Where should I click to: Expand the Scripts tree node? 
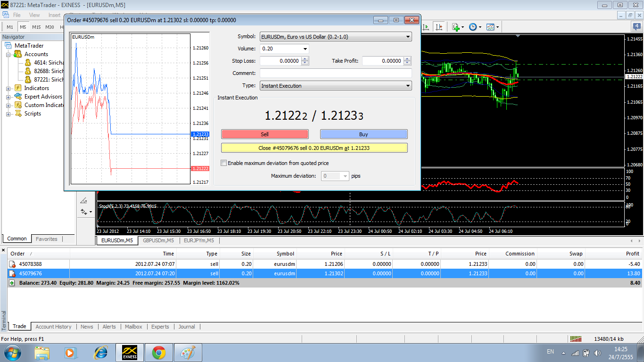8,114
